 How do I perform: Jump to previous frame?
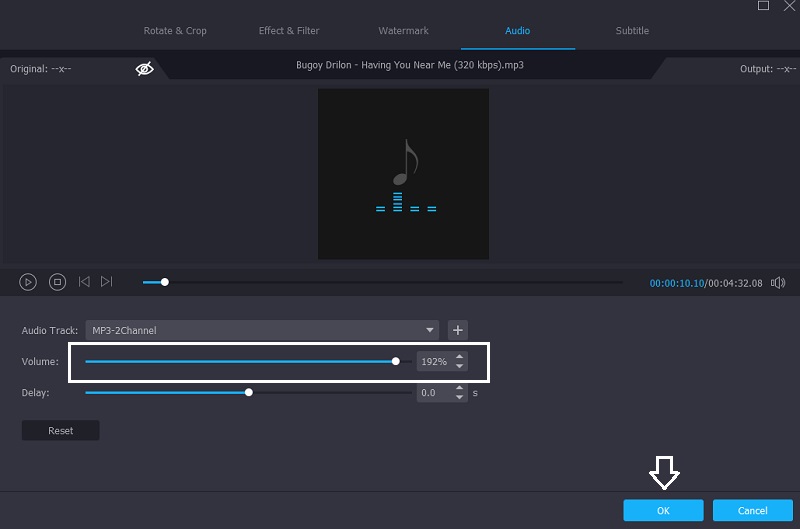point(85,283)
